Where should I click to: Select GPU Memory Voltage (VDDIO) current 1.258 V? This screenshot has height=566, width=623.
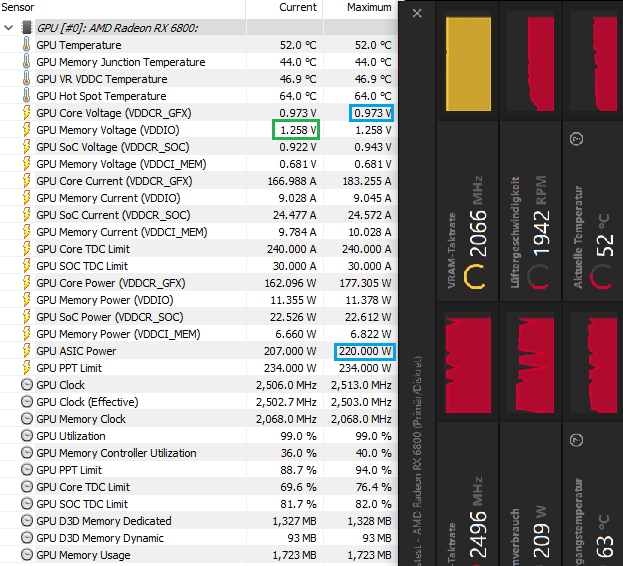tap(298, 130)
